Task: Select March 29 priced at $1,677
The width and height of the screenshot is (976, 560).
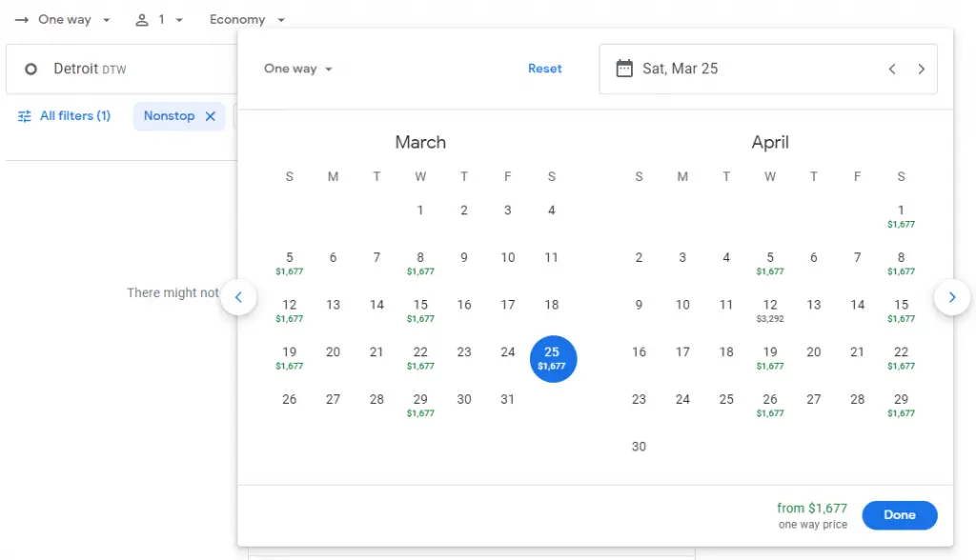Action: pyautogui.click(x=420, y=405)
